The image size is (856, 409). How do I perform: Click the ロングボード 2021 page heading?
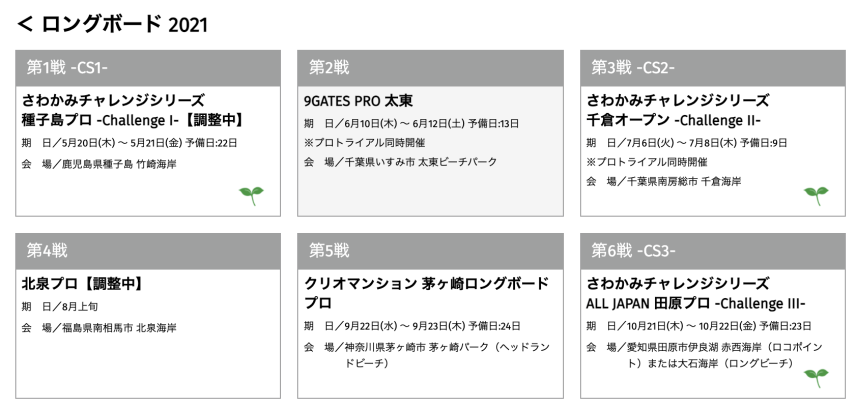[124, 25]
